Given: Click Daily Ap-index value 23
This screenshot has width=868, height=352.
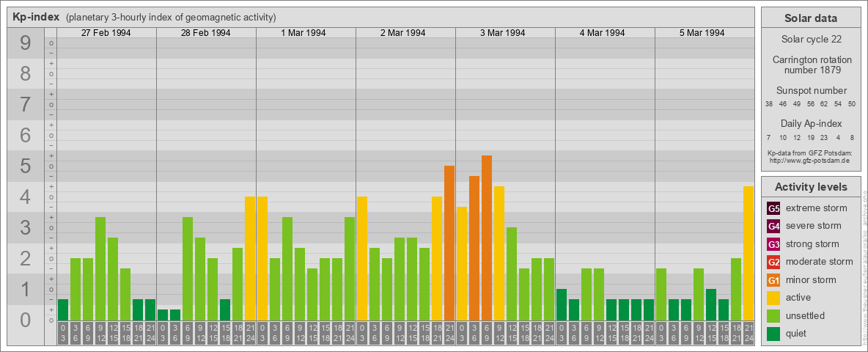Looking at the screenshot, I should pos(824,137).
